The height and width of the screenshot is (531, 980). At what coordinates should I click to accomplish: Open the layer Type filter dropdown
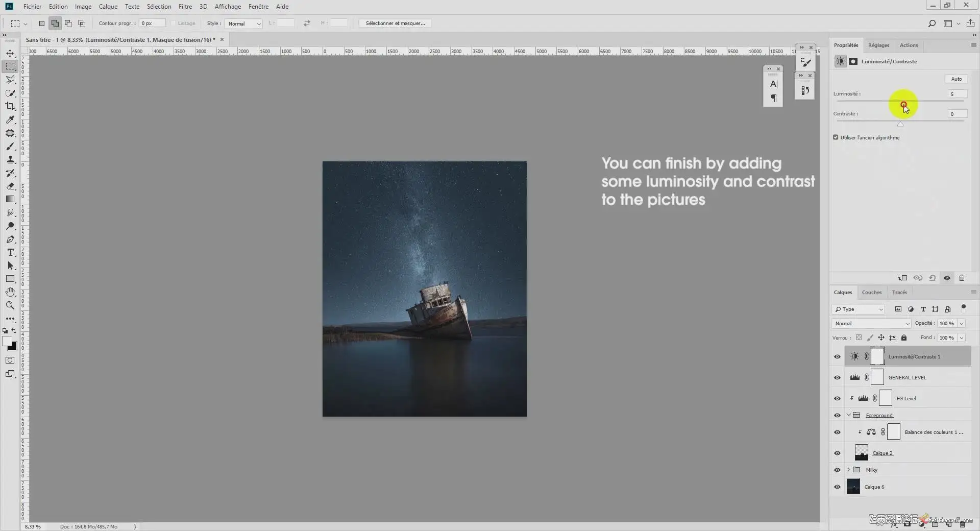(x=858, y=309)
